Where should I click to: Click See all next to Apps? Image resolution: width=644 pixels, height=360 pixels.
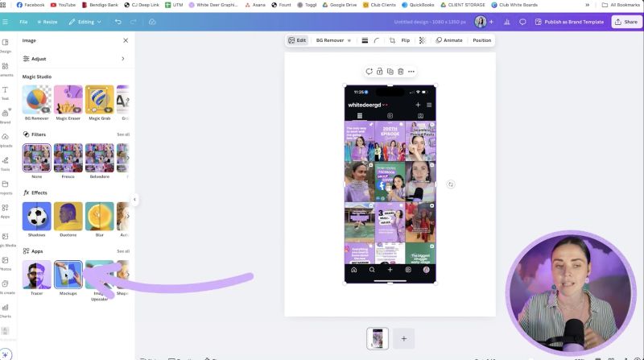click(x=123, y=251)
